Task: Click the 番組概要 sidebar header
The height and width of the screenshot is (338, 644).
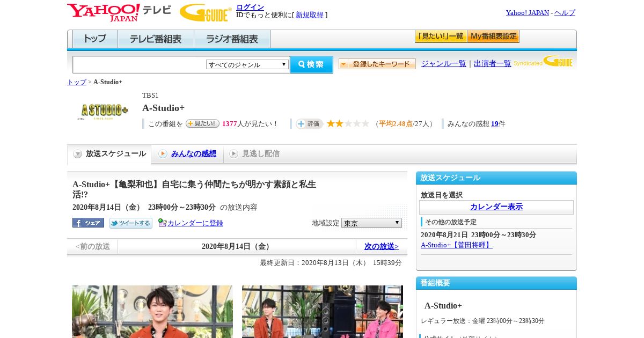Action: click(496, 283)
